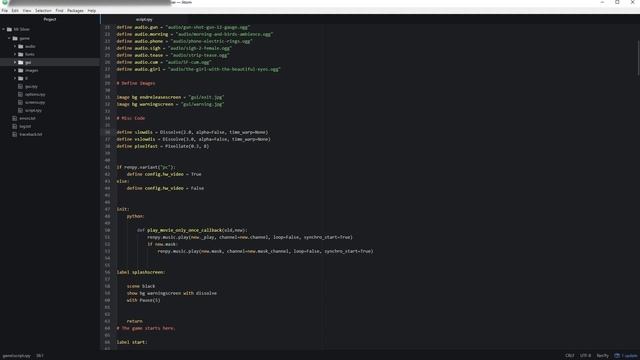This screenshot has width=640, height=360.
Task: Open traceback.txt from the tree
Action: (x=31, y=134)
